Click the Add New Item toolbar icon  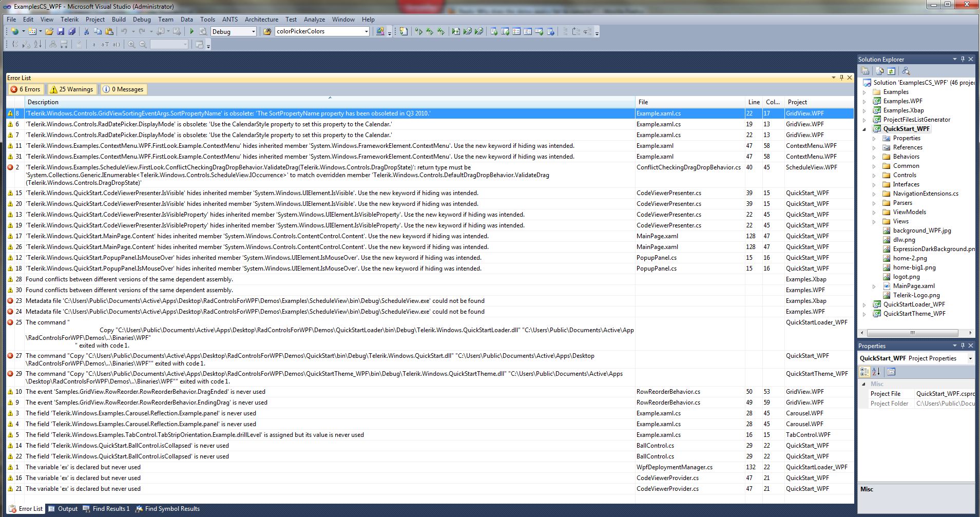(x=32, y=31)
